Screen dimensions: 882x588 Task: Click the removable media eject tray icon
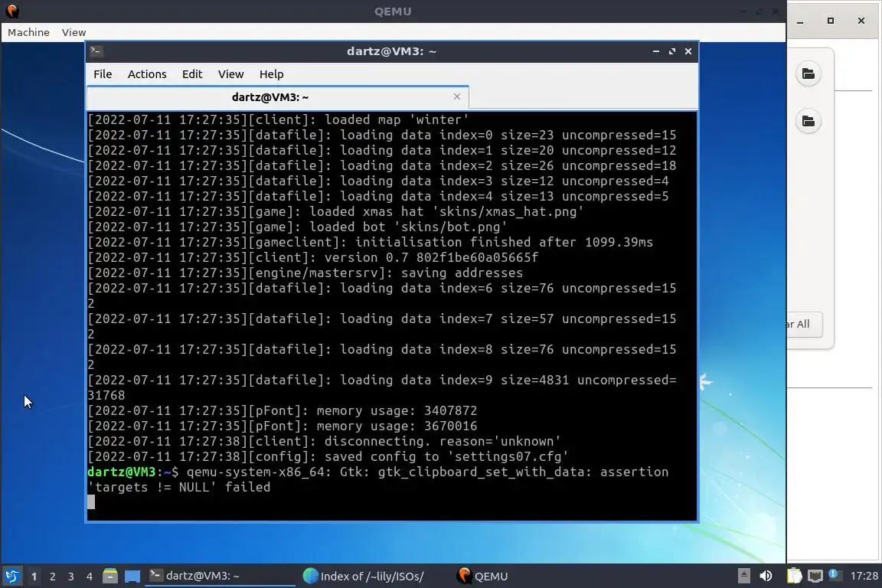(x=743, y=576)
